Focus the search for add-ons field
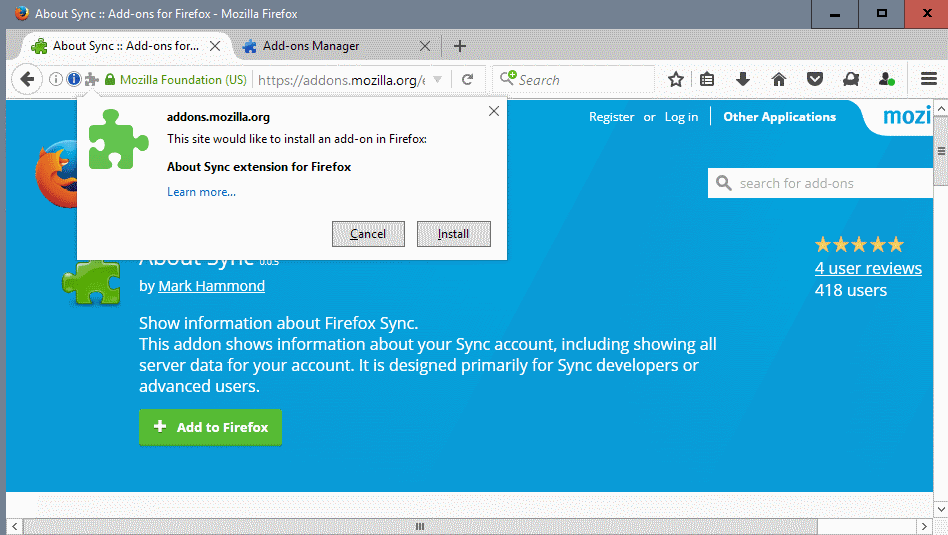Viewport: 948px width, 535px height. [830, 183]
